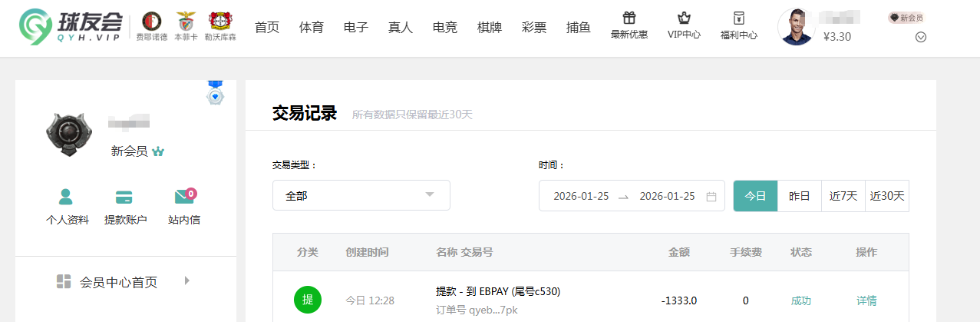Click 创建时间 column header
The width and height of the screenshot is (980, 322).
[367, 252]
